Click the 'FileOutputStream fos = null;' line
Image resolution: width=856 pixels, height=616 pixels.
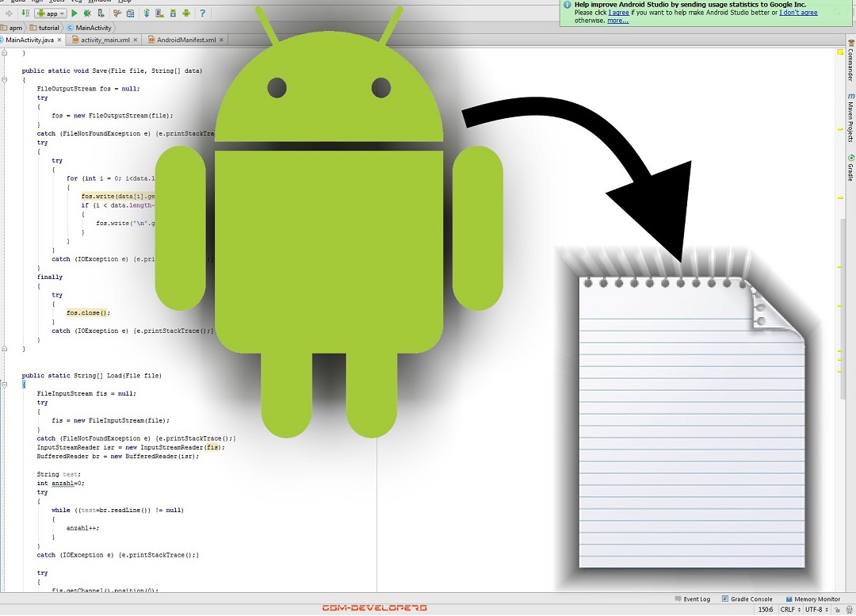tap(89, 89)
